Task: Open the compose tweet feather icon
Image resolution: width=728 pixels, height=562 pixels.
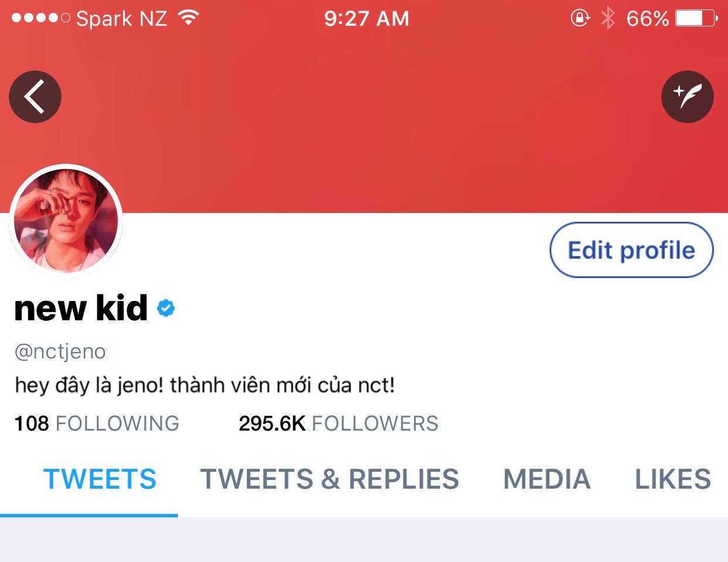Action: (x=687, y=97)
